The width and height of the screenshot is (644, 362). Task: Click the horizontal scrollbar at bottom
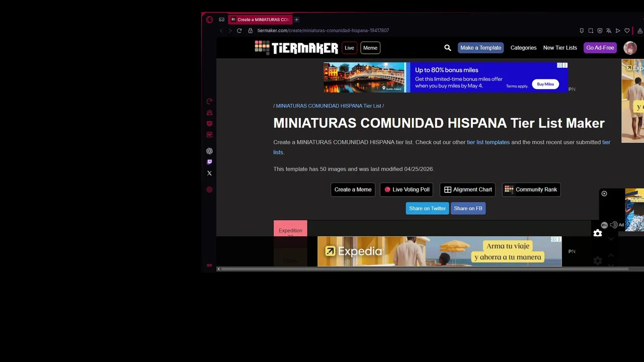(x=424, y=269)
